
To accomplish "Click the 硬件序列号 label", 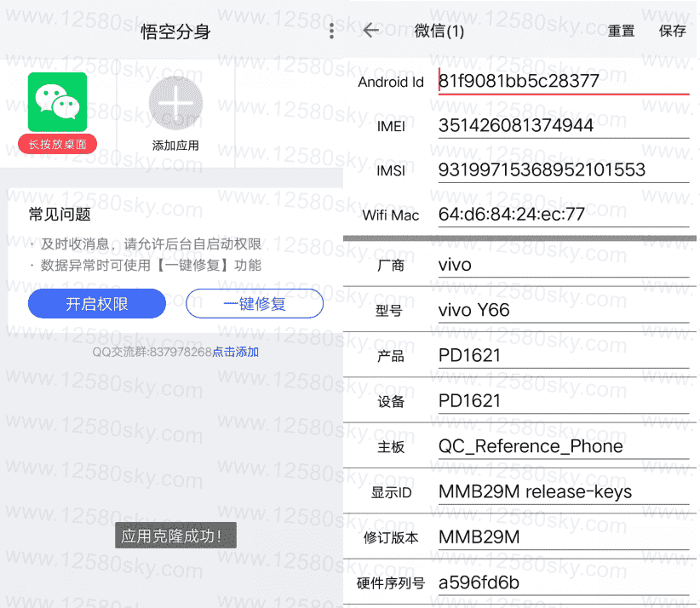I will tap(391, 583).
